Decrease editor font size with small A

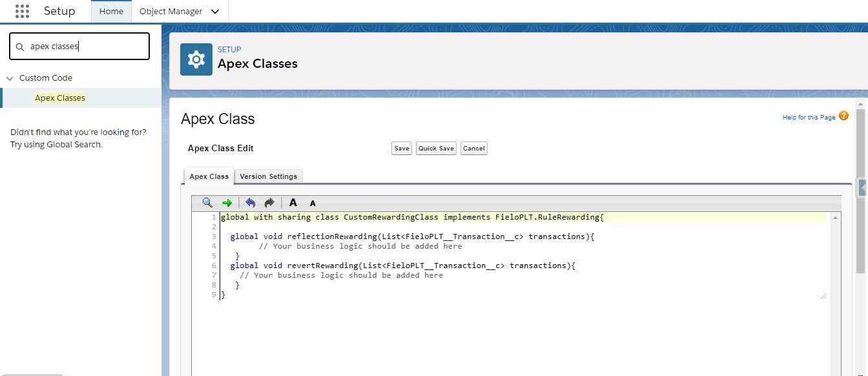pos(313,204)
